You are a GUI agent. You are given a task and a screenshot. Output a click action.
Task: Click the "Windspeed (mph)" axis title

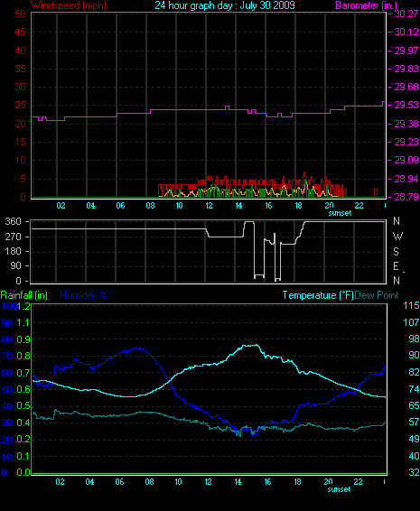point(69,5)
